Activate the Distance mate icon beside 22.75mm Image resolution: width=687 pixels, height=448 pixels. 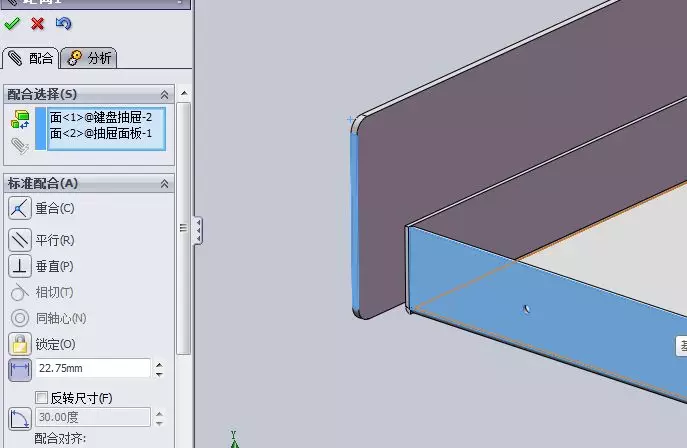(20, 370)
